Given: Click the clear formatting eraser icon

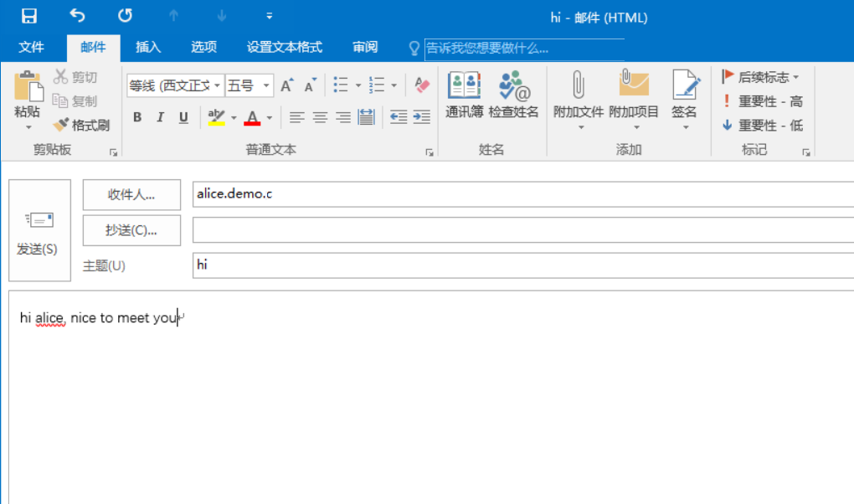Looking at the screenshot, I should (x=422, y=85).
